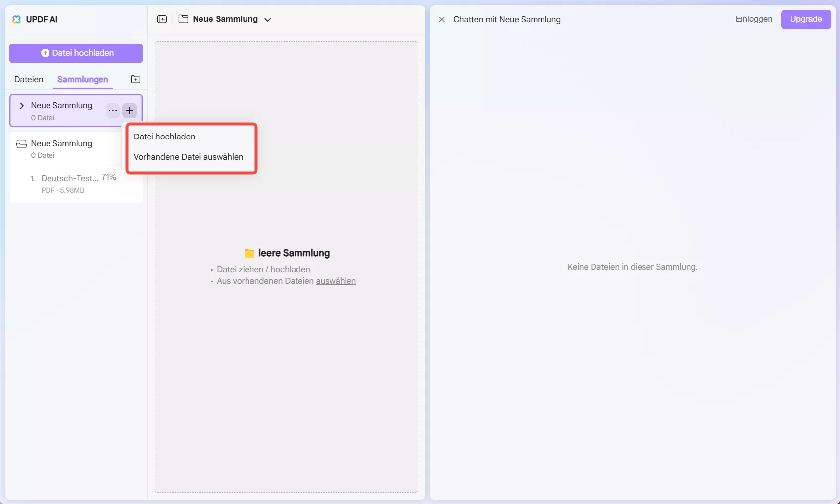
Task: Click the Upgrade button
Action: (x=806, y=19)
